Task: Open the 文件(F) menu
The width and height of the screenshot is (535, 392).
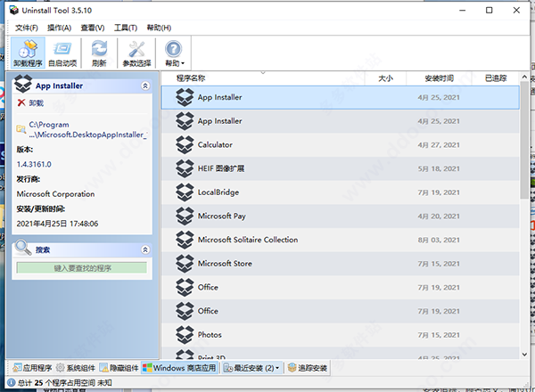Action: [x=27, y=28]
